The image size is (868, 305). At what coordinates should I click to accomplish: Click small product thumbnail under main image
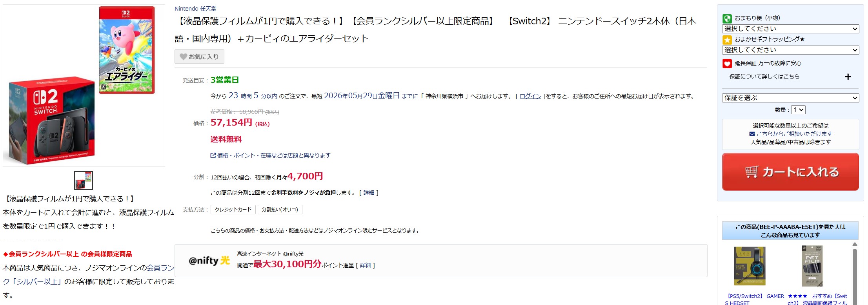(x=84, y=181)
